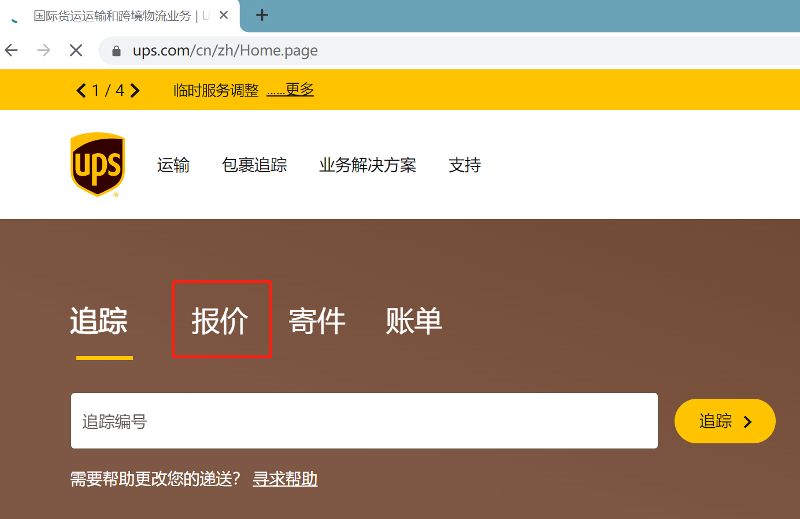The width and height of the screenshot is (800, 519).
Task: Show previous alert in yellow banner
Action: coord(81,90)
